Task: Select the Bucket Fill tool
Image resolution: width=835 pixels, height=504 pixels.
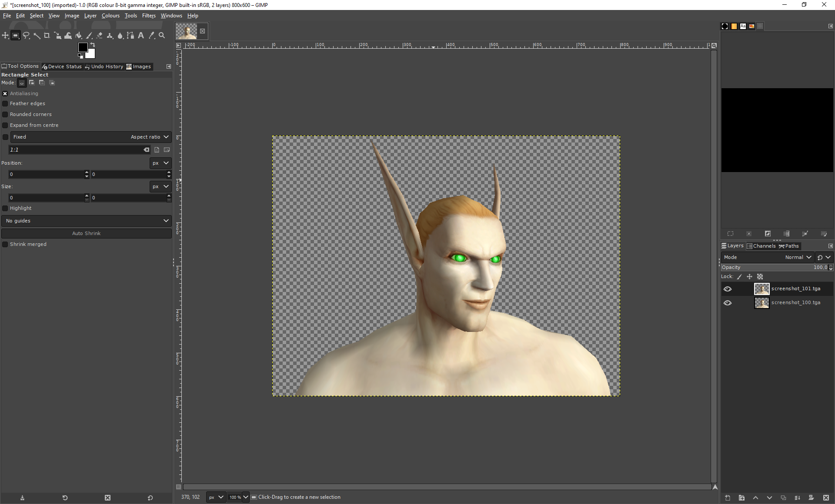Action: [x=78, y=36]
